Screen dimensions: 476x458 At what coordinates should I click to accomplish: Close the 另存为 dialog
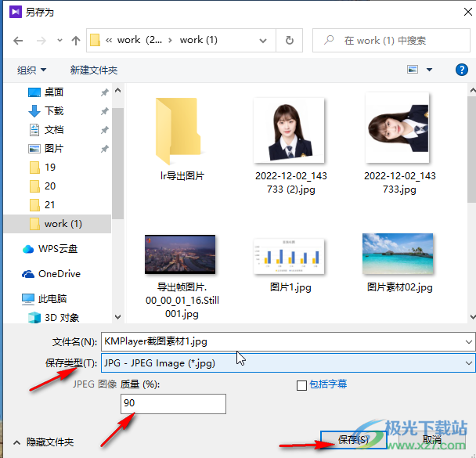[x=468, y=13]
